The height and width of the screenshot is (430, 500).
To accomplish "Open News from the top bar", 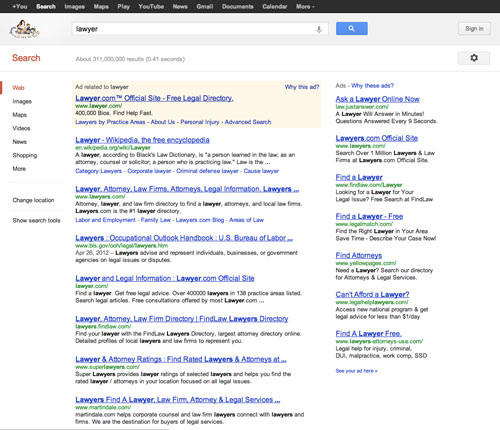I will 180,6.
